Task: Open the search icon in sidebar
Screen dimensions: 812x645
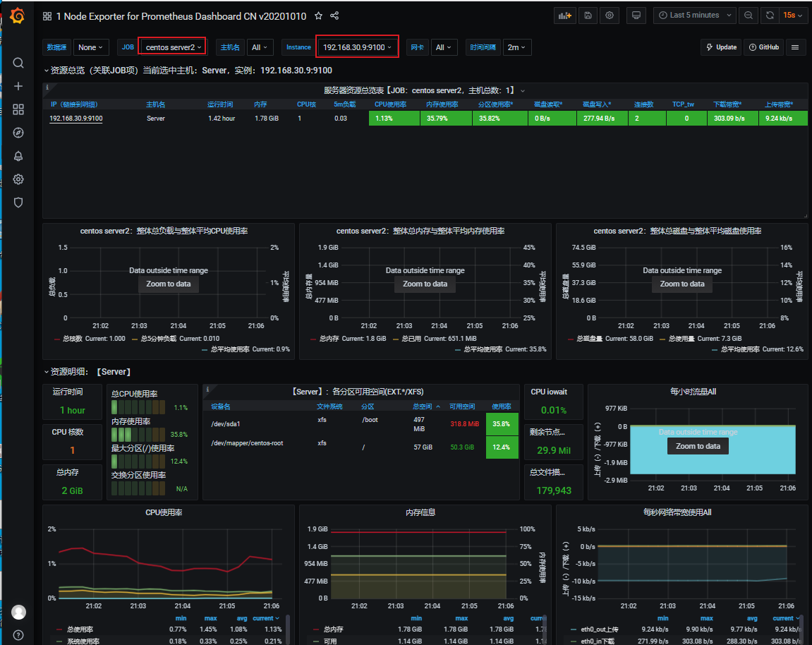Action: tap(18, 63)
